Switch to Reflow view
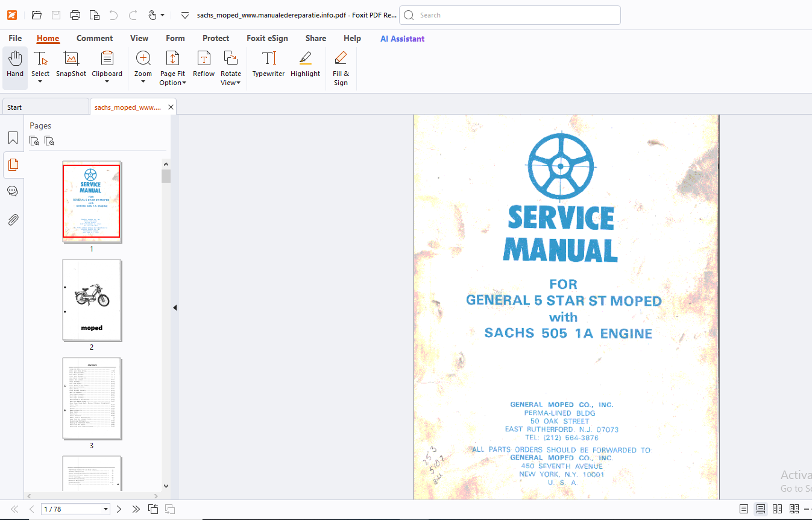 click(204, 65)
